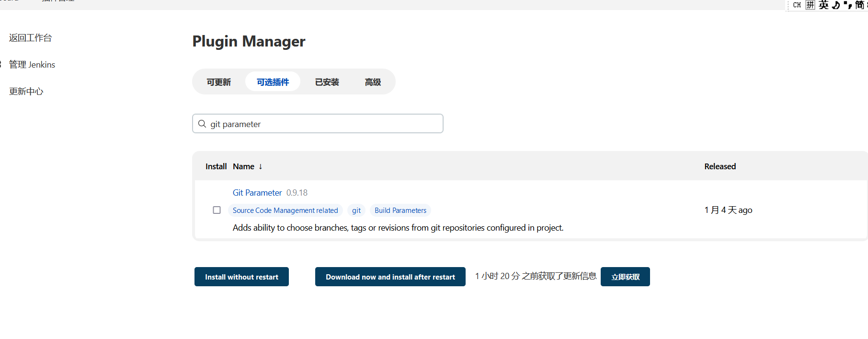
Task: Click the 简 simplified Chinese IME icon
Action: (860, 5)
